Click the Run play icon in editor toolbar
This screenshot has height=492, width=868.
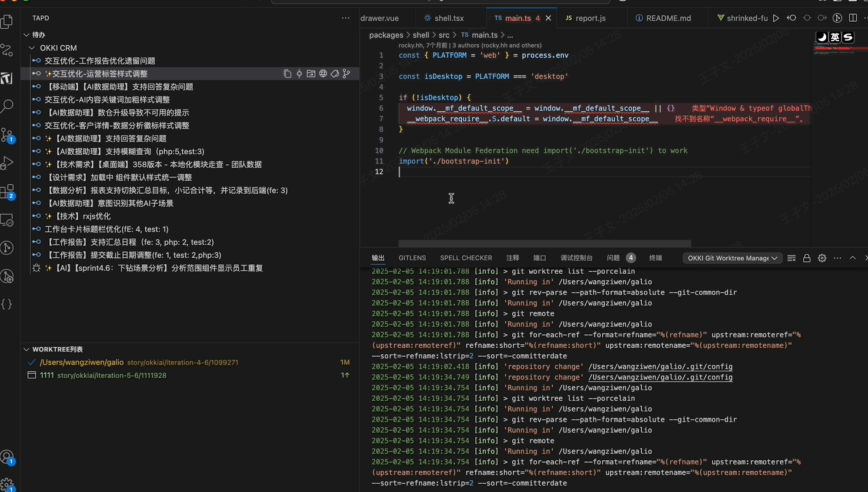776,18
